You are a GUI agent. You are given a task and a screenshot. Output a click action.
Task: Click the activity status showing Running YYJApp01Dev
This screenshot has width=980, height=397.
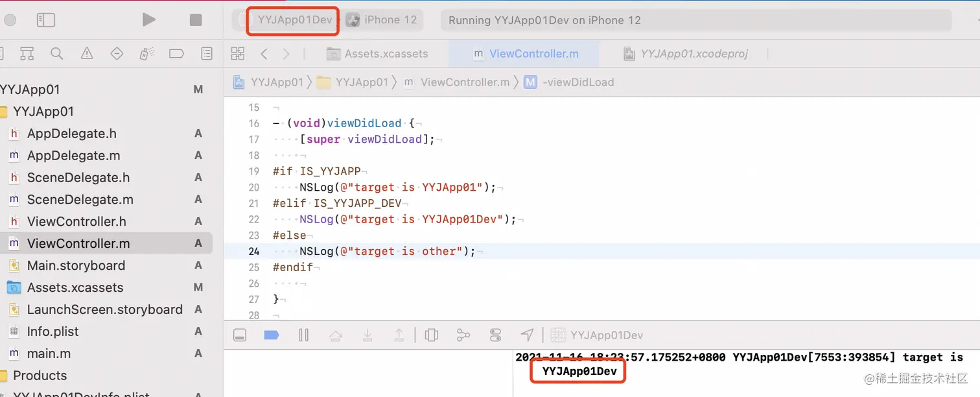pos(696,20)
